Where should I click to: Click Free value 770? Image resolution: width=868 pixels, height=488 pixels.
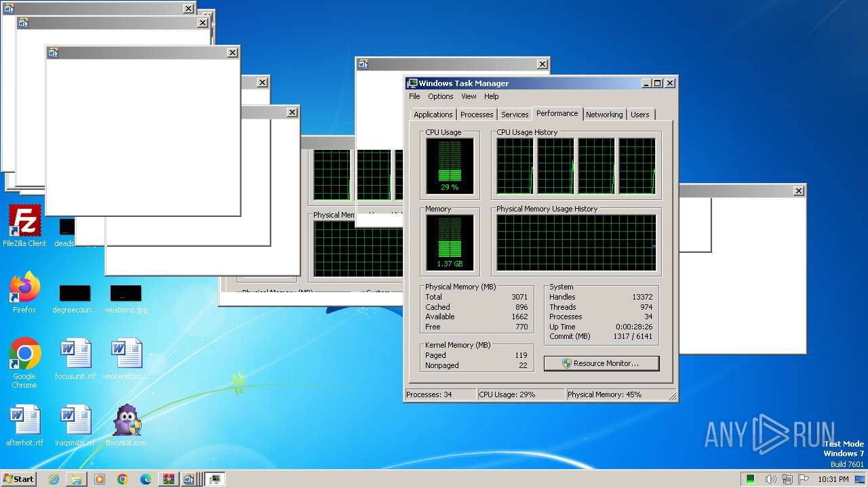521,327
